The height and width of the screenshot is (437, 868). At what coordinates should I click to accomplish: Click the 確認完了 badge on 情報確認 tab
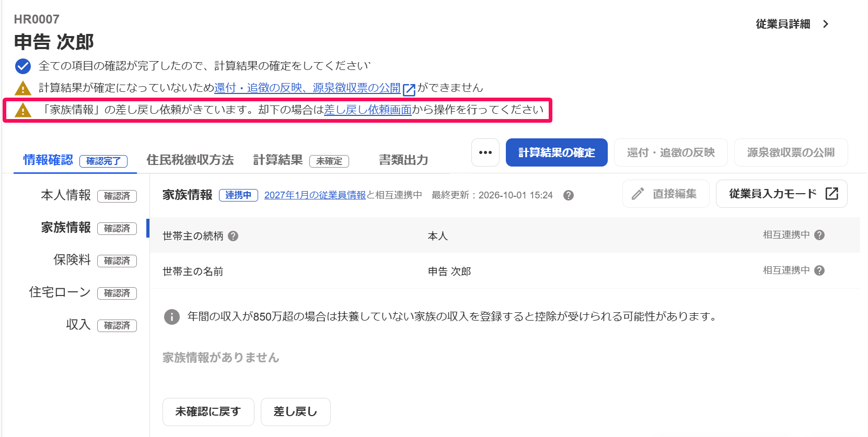[x=103, y=161]
